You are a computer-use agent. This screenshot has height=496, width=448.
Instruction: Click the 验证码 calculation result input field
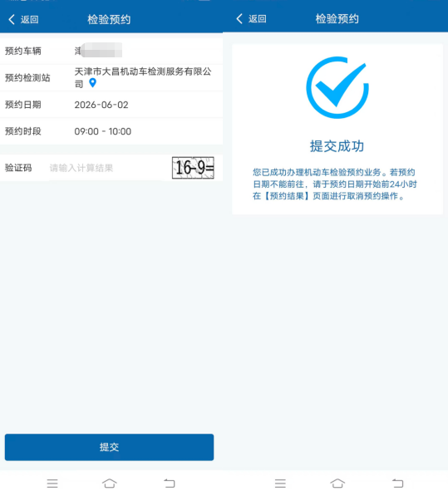105,168
